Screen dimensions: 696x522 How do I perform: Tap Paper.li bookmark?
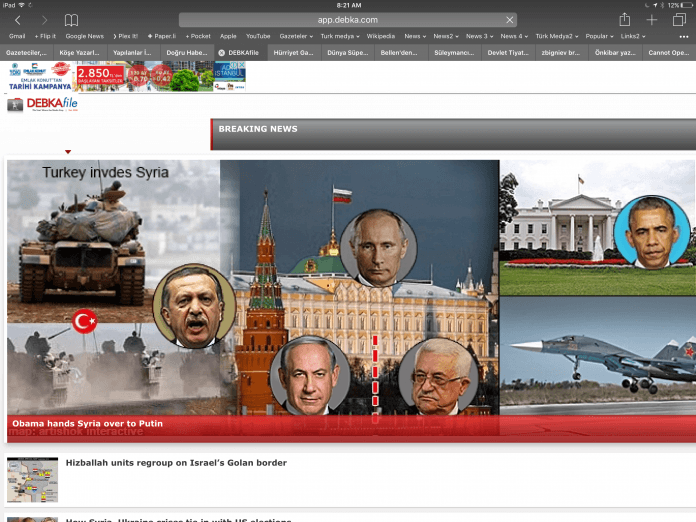point(162,36)
